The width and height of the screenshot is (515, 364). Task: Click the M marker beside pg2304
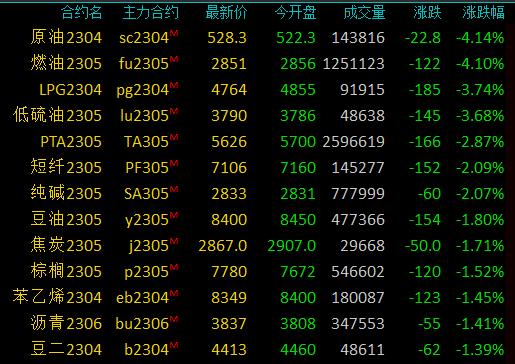174,85
